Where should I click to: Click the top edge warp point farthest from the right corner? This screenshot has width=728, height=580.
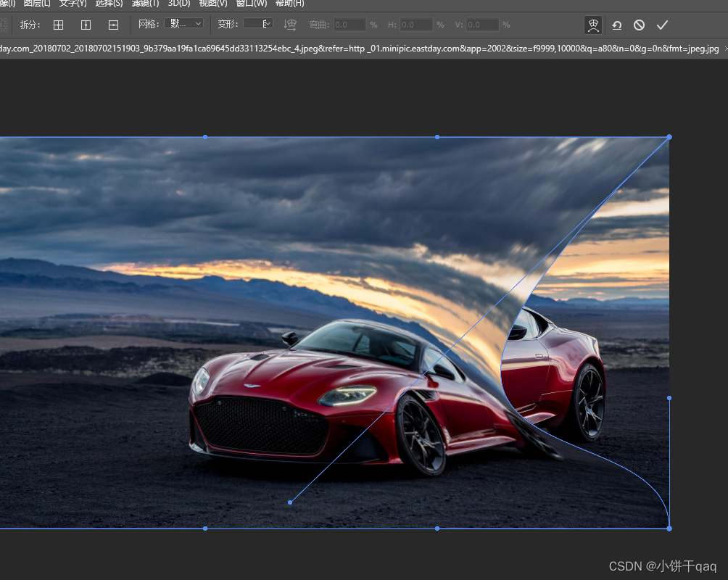click(x=205, y=137)
